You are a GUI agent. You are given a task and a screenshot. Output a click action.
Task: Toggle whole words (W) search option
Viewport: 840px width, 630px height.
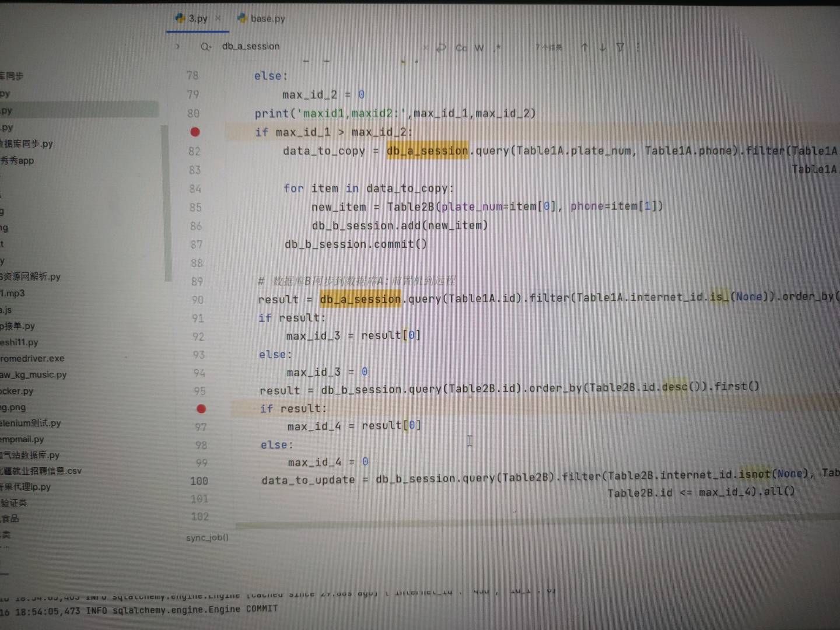tap(479, 48)
